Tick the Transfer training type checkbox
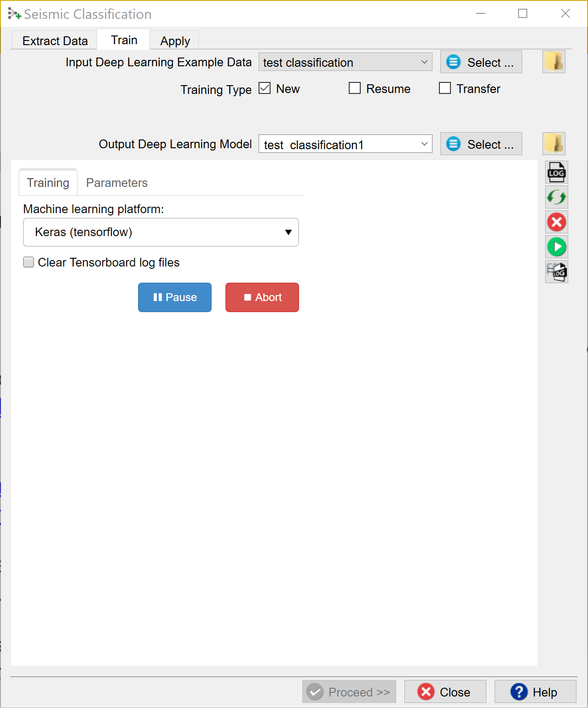Image resolution: width=588 pixels, height=708 pixels. click(445, 88)
